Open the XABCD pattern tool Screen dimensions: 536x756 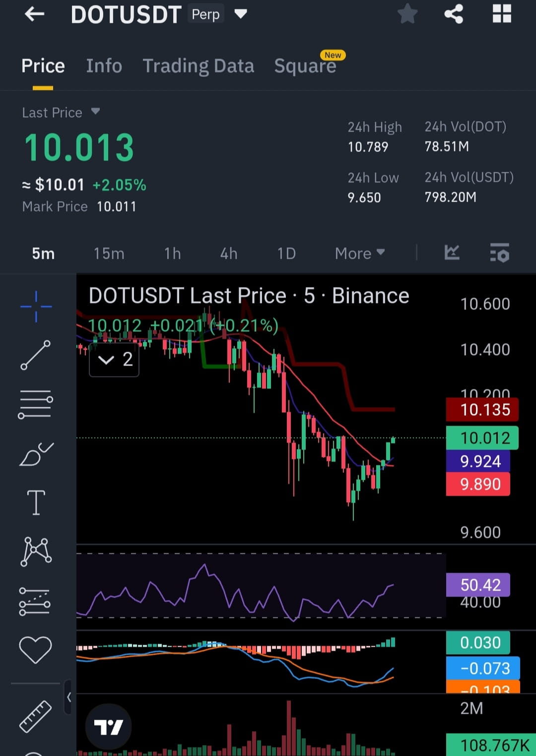(35, 550)
